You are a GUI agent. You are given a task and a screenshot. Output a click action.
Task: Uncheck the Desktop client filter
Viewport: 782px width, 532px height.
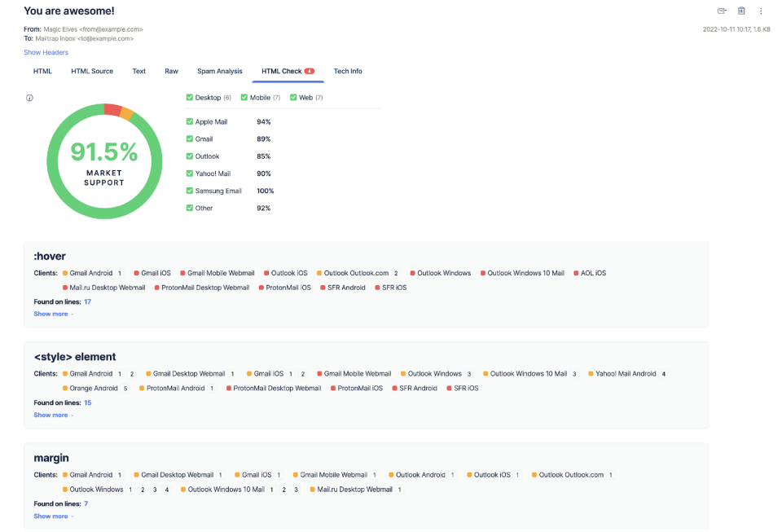click(190, 97)
